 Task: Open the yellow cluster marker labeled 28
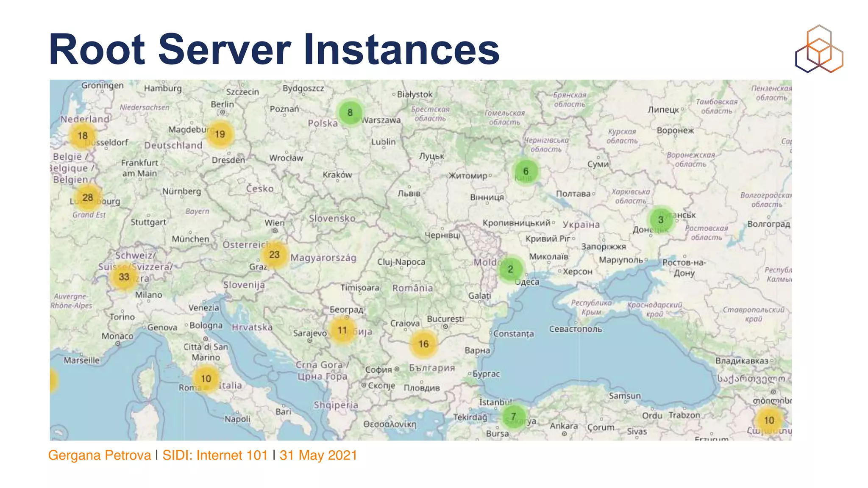point(88,197)
